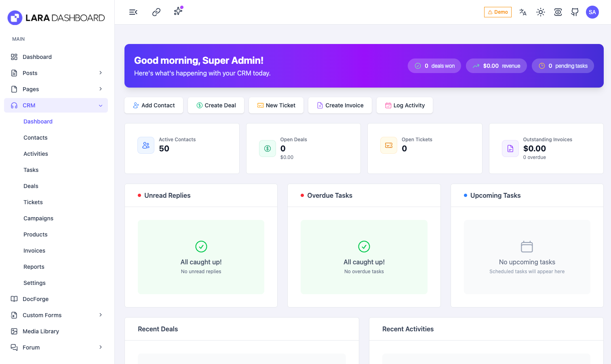The image size is (611, 364).
Task: Open the Active Contacts stat card
Action: 182,148
